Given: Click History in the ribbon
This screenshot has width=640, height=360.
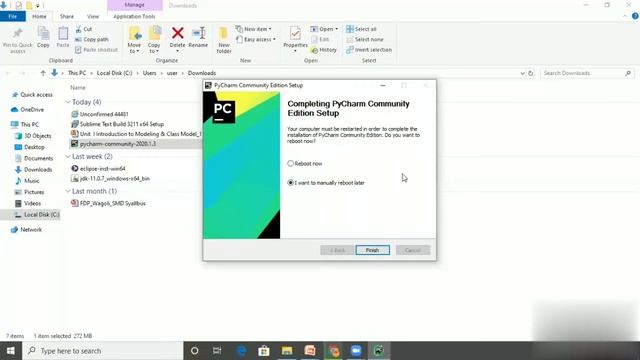Looking at the screenshot, I should pyautogui.click(x=324, y=49).
